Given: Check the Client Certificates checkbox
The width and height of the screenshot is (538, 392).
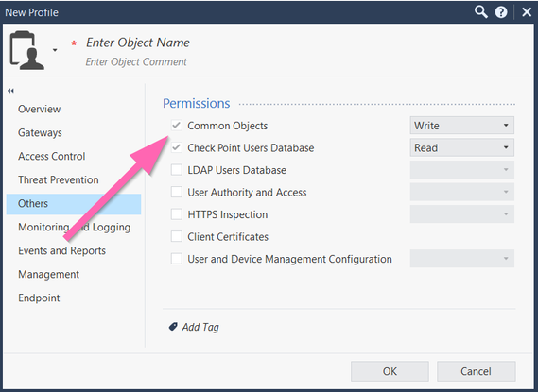Looking at the screenshot, I should [x=177, y=237].
